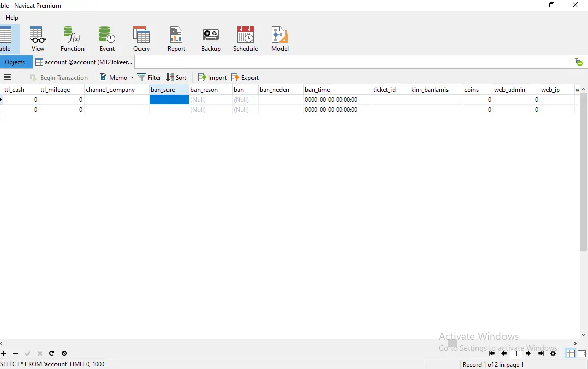Click the Event toolbar icon
Image resolution: width=588 pixels, height=369 pixels.
click(x=107, y=39)
